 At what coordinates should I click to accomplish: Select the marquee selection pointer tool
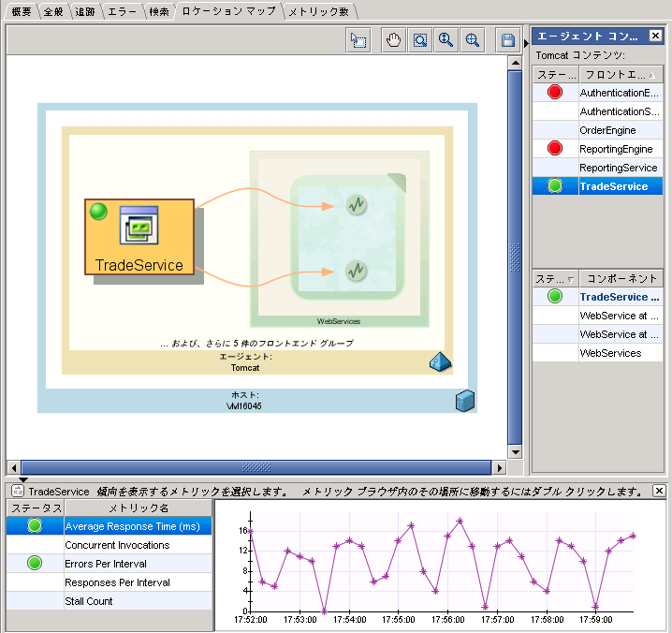(x=358, y=40)
